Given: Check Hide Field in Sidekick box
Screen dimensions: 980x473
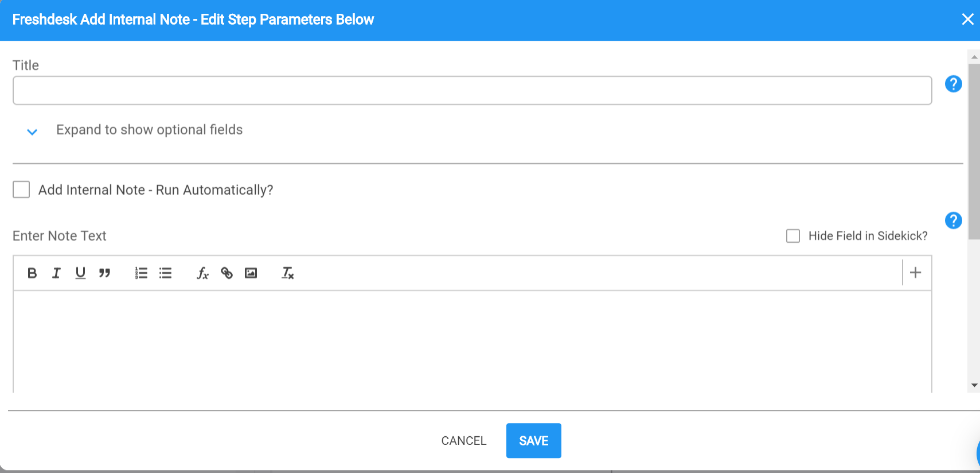Looking at the screenshot, I should click(793, 236).
